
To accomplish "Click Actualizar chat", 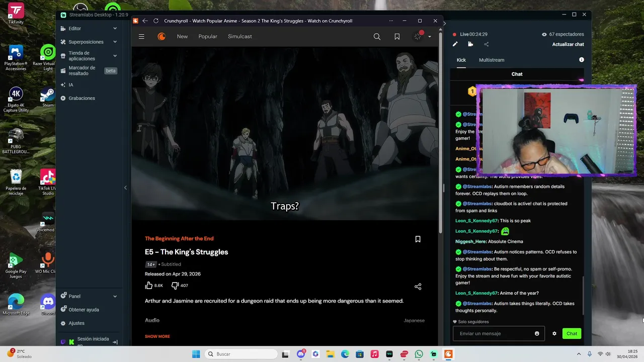I will pyautogui.click(x=568, y=44).
